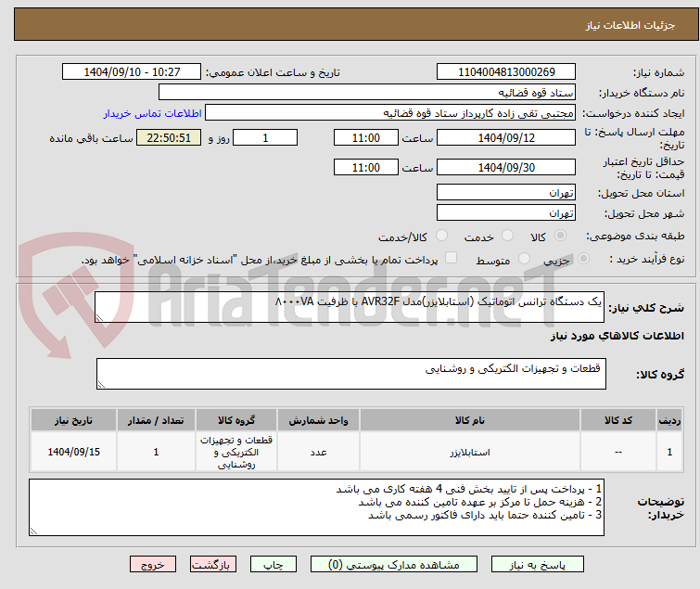700x589 pixels.
Task: Click the شهر محل تحویل field
Action: tap(506, 213)
